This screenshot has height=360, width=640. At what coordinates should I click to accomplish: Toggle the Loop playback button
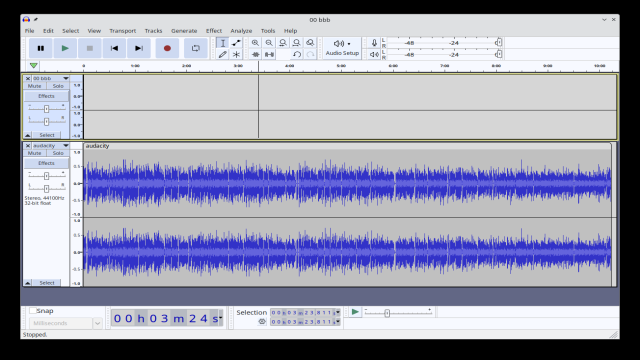click(196, 48)
